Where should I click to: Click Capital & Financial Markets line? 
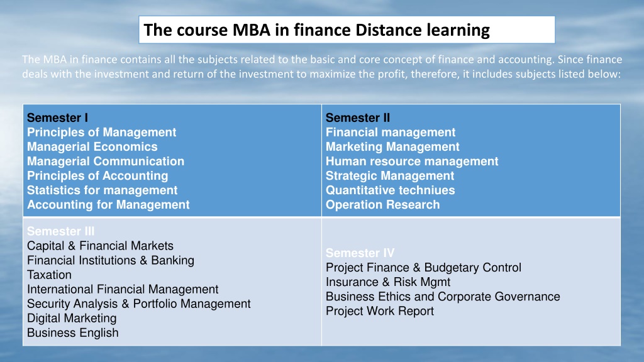click(x=100, y=246)
